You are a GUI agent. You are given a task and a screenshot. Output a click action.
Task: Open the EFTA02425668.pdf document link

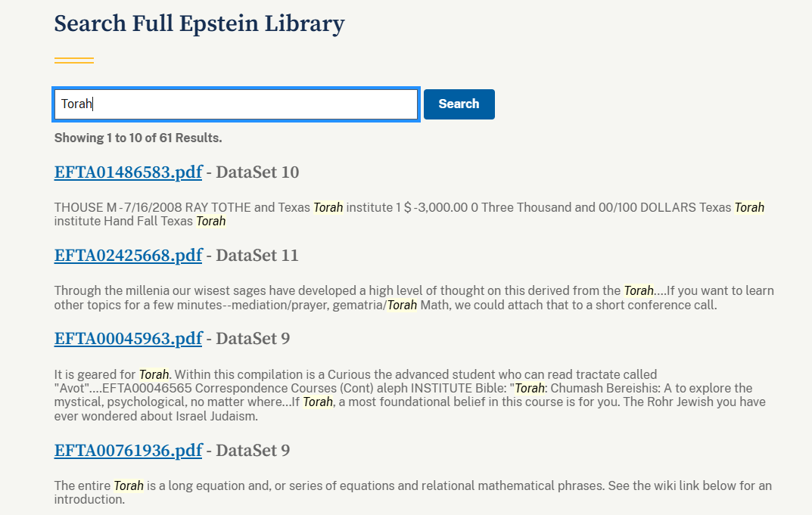[128, 256]
